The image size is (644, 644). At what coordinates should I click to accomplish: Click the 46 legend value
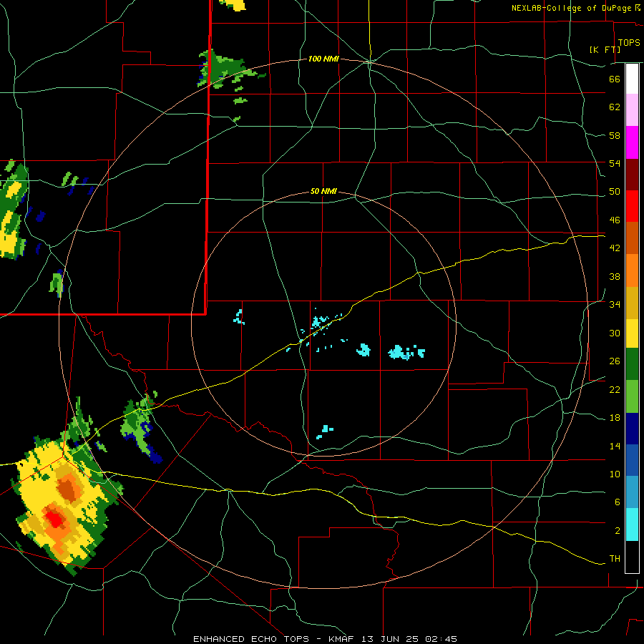click(x=615, y=220)
